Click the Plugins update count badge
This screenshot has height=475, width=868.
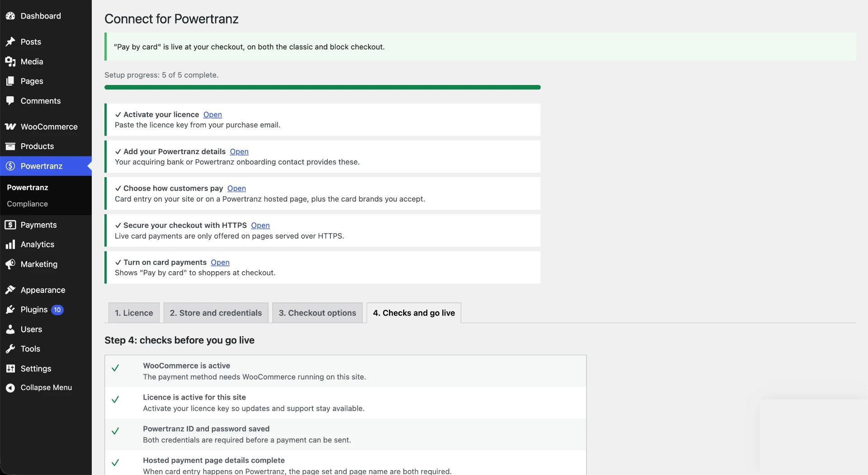pyautogui.click(x=57, y=310)
